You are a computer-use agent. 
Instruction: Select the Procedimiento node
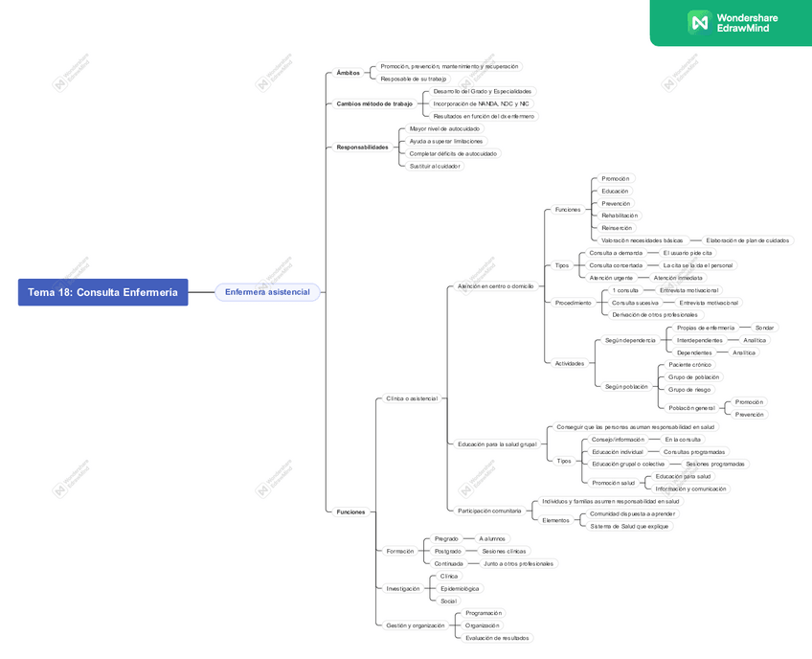tap(574, 303)
